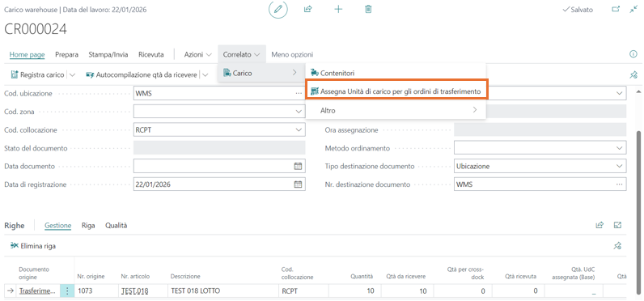
Task: Click Registra carico action
Action: [38, 74]
